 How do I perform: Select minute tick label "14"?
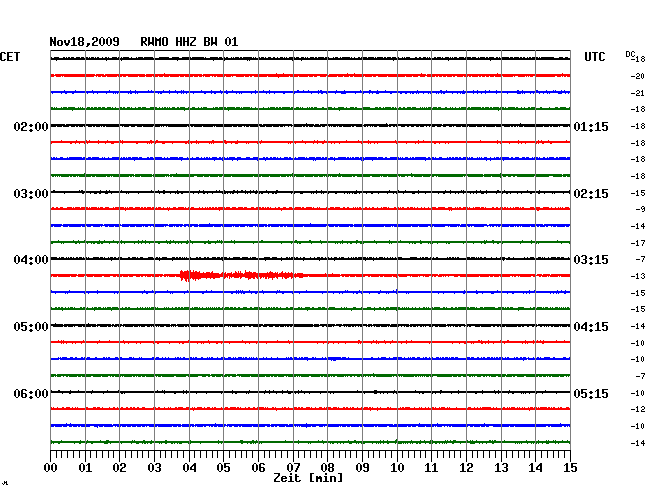click(x=535, y=467)
